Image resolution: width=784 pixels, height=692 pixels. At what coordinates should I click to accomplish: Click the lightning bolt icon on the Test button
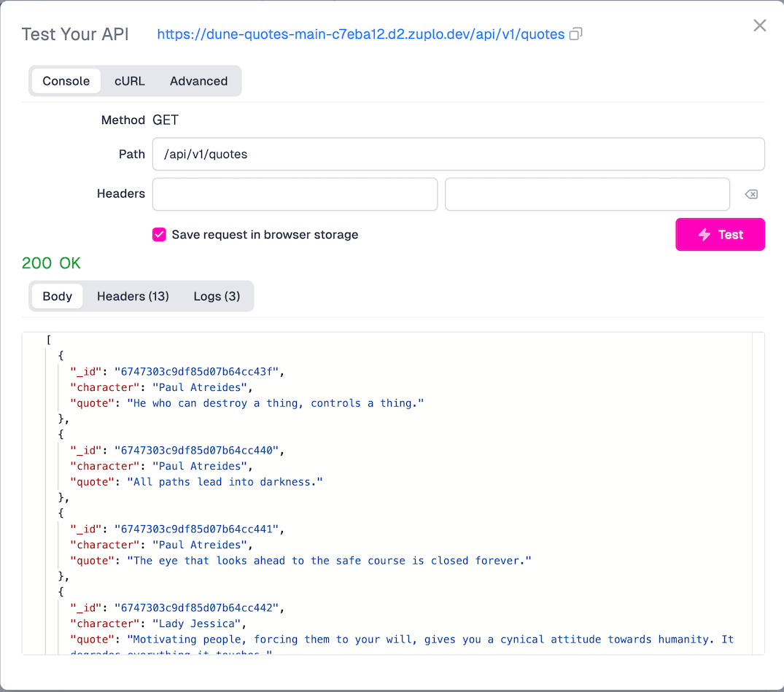tap(702, 234)
